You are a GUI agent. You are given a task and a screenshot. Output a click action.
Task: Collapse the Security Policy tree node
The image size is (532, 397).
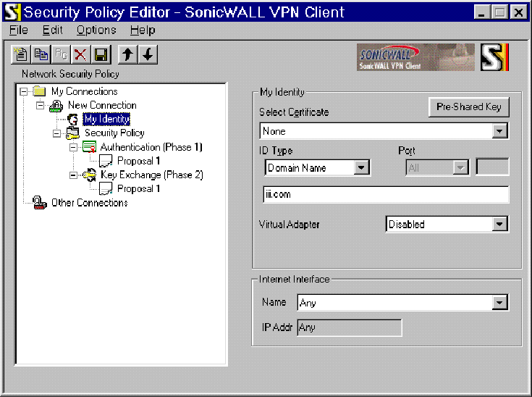(56, 133)
